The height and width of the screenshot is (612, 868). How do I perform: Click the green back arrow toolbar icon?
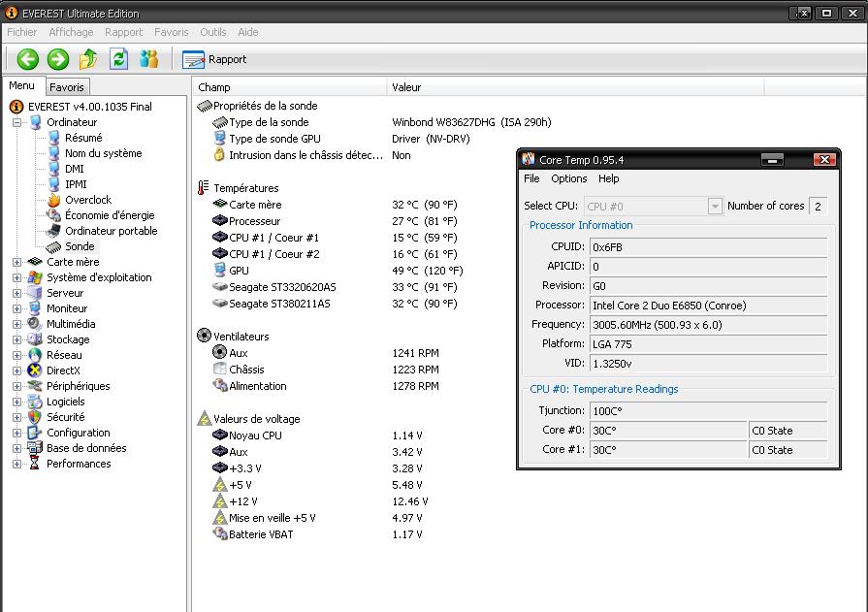(27, 59)
